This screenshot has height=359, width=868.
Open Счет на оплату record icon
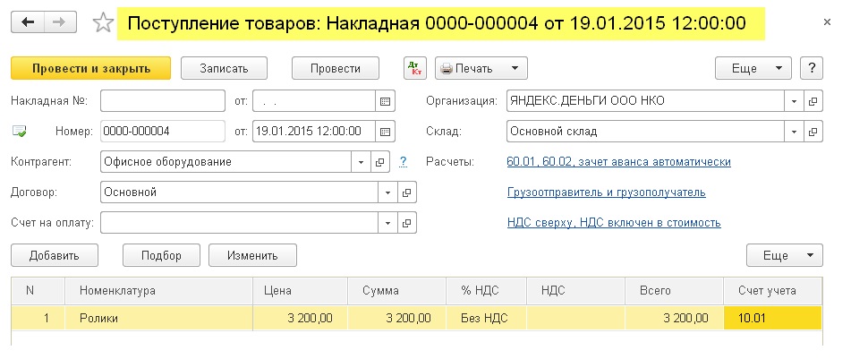pos(406,223)
